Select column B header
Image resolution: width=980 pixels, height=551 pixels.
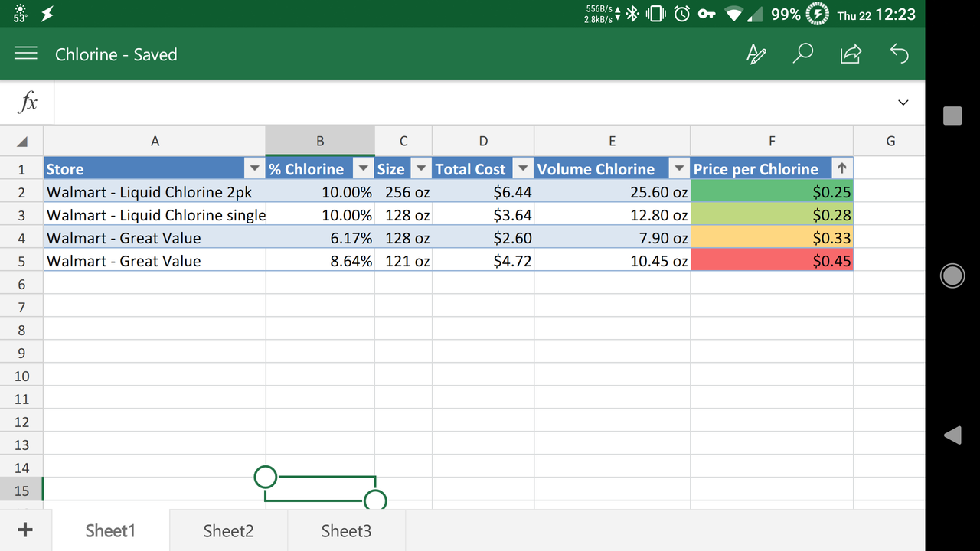[x=320, y=141]
